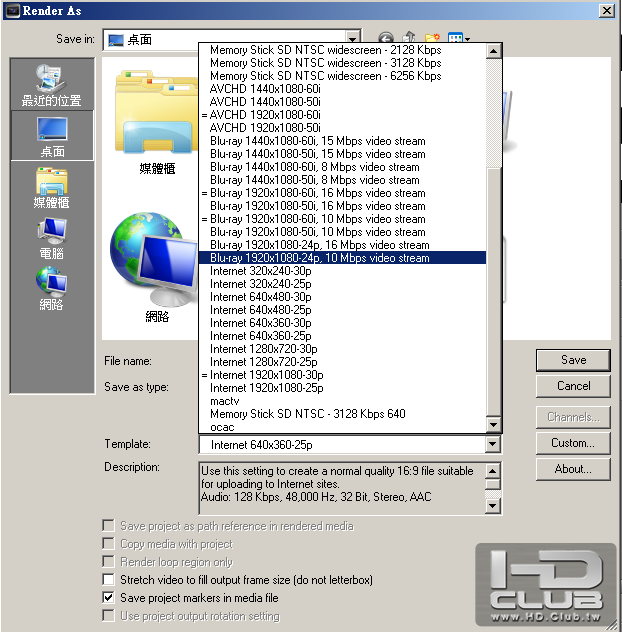The width and height of the screenshot is (622, 632).
Task: Select Blu-ray 1440x1080-50i, 8 Mbps video stream
Action: tap(342, 180)
